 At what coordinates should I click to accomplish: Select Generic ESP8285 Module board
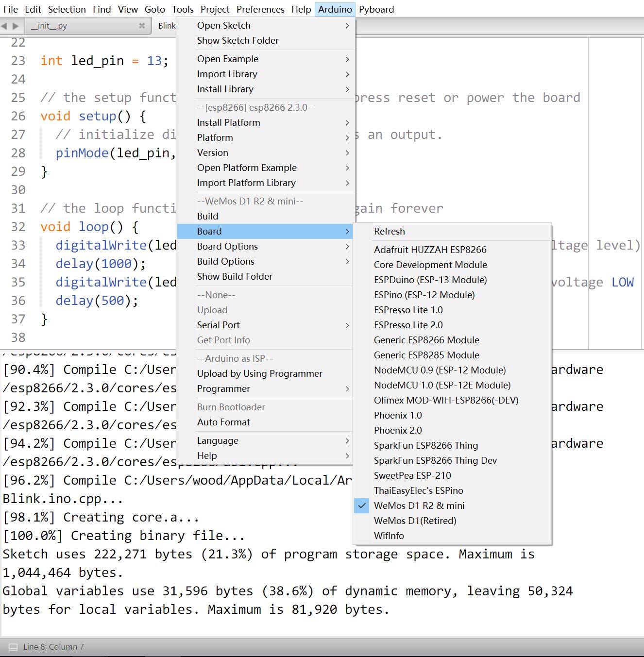[x=452, y=355]
